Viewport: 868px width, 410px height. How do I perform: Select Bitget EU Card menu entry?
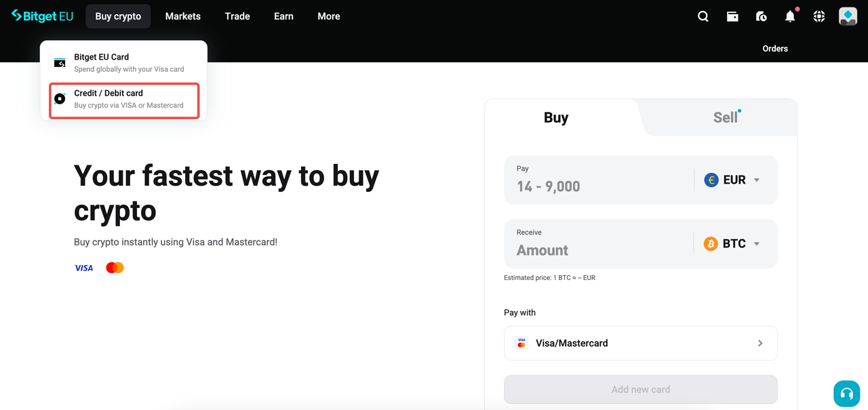point(124,63)
